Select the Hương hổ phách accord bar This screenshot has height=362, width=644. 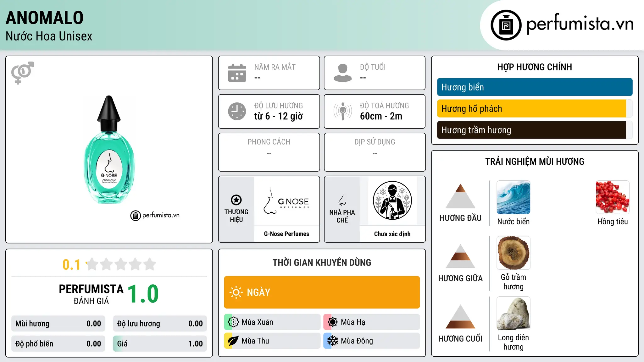point(535,108)
